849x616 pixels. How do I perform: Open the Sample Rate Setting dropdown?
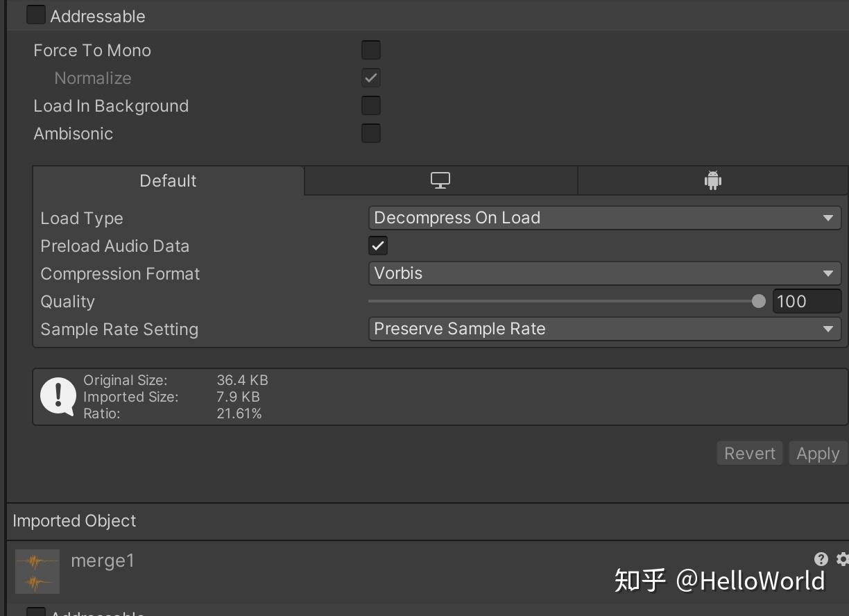604,328
